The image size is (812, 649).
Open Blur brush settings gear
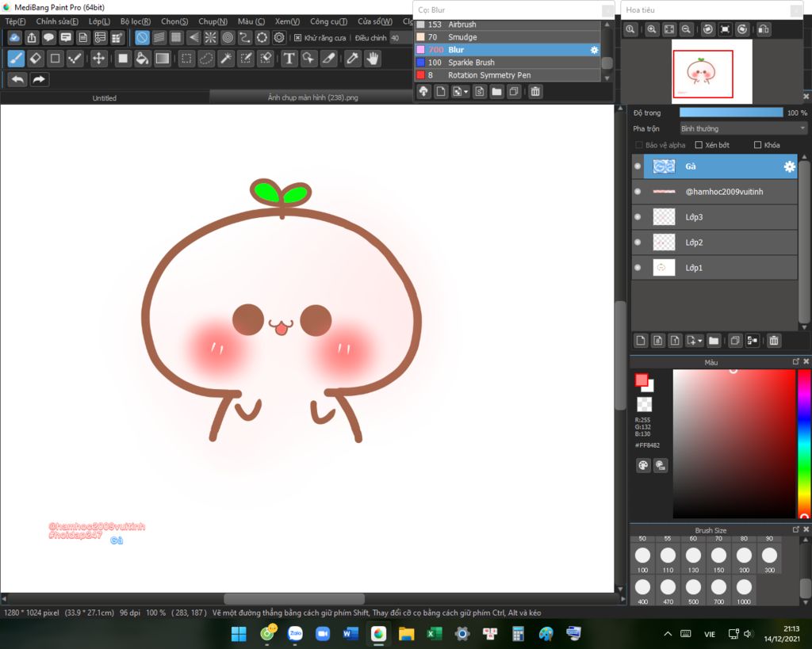[594, 50]
